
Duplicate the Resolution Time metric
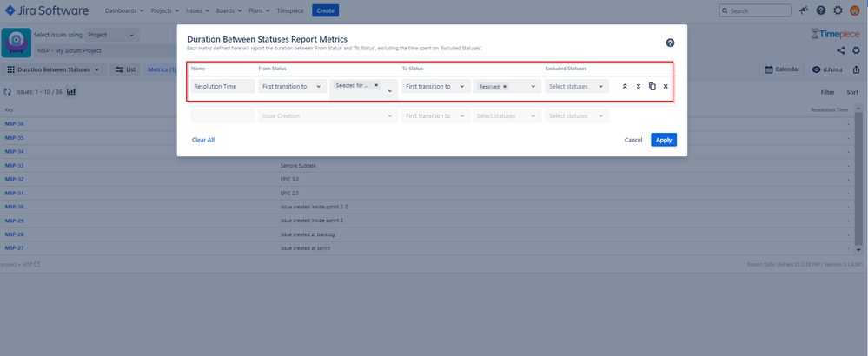(653, 86)
